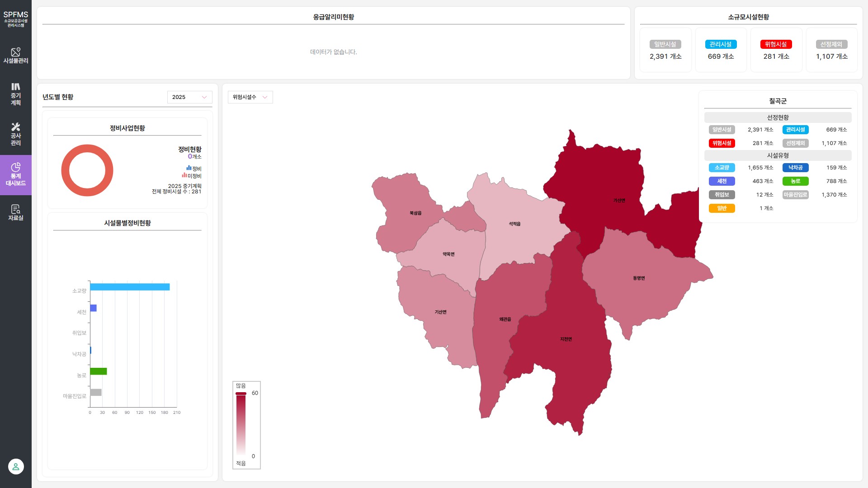Click the 669 개소 count in 소규모시설현황

coord(721,56)
